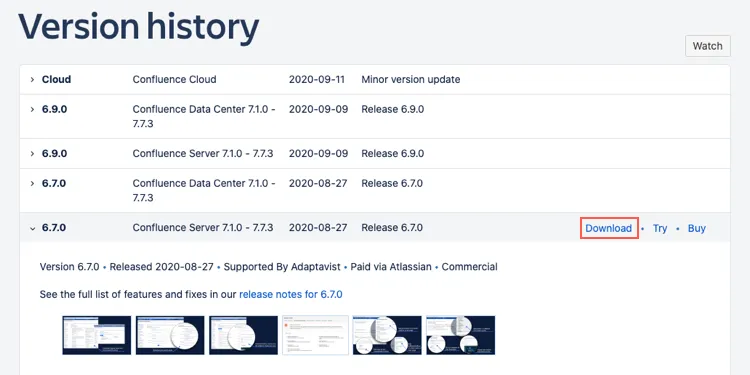750x375 pixels.
Task: Click the 'Version history' heading
Action: coord(139,27)
